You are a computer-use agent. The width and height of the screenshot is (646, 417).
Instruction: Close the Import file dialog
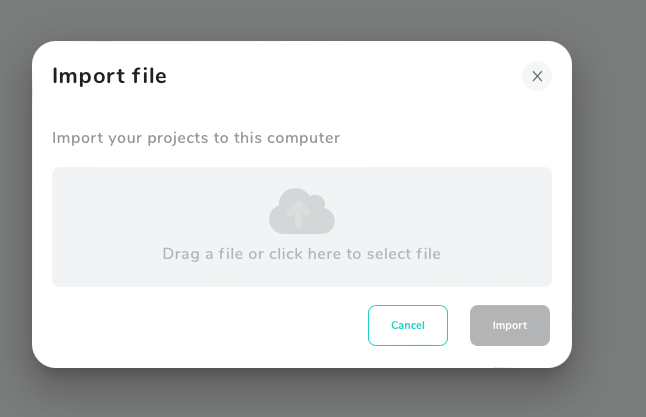pyautogui.click(x=537, y=76)
